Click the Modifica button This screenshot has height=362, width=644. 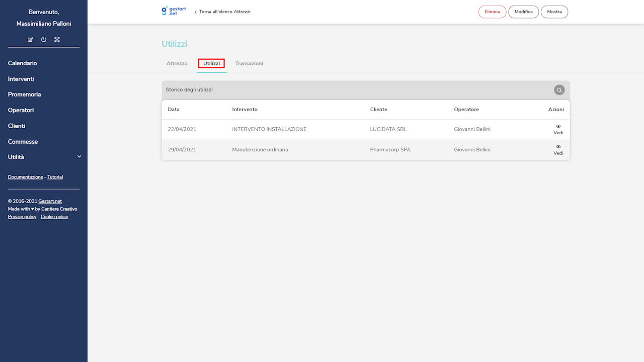pyautogui.click(x=524, y=12)
